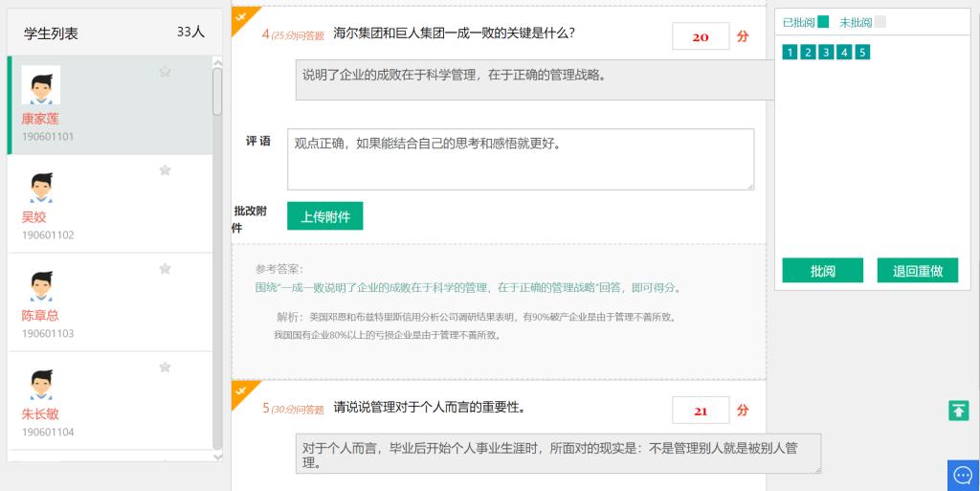980x491 pixels.
Task: Click the student list scrollbar down arrow
Action: click(217, 457)
